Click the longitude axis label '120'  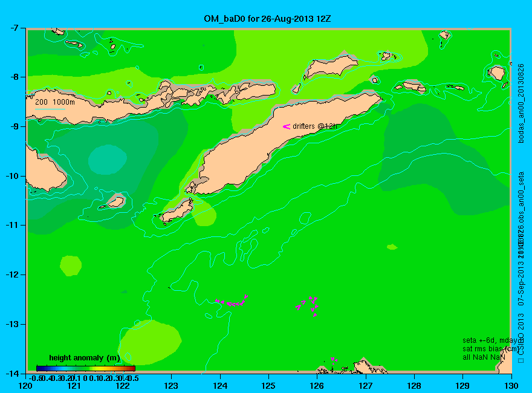25,386
